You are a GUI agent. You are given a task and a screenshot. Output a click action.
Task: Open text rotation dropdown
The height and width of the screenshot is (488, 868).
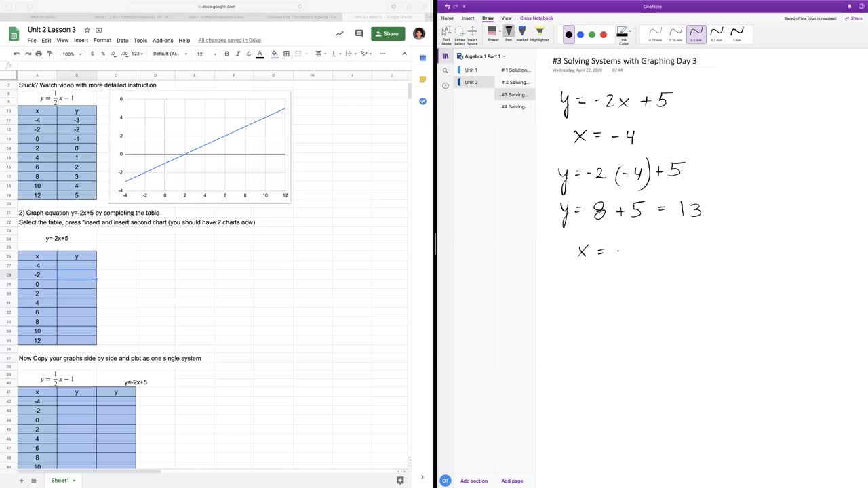click(367, 54)
